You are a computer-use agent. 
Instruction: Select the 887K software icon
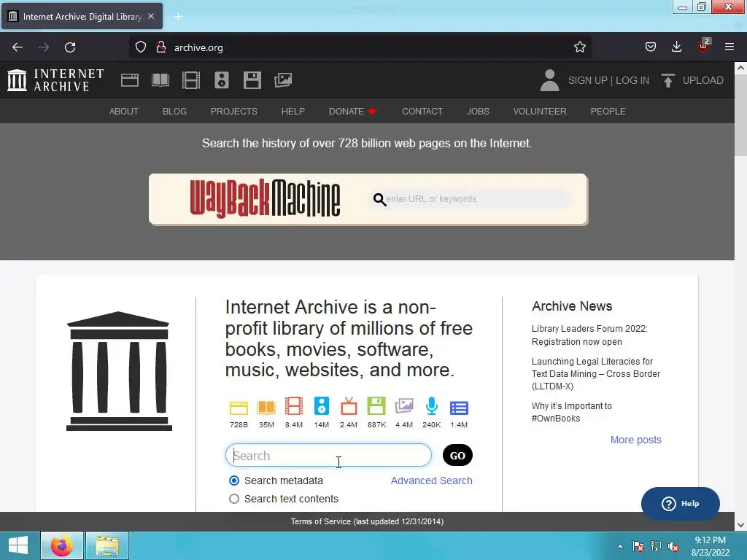coord(376,406)
